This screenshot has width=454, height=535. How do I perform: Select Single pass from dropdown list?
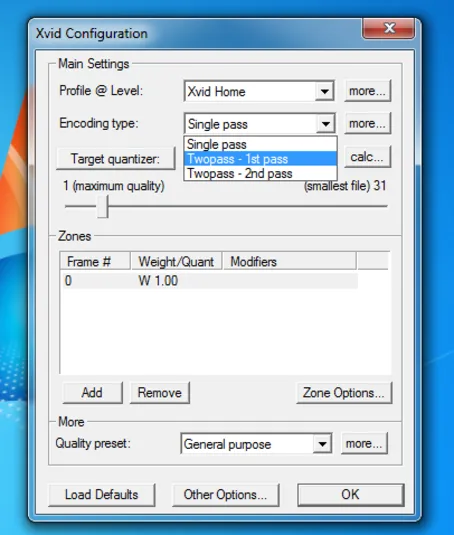[x=261, y=144]
